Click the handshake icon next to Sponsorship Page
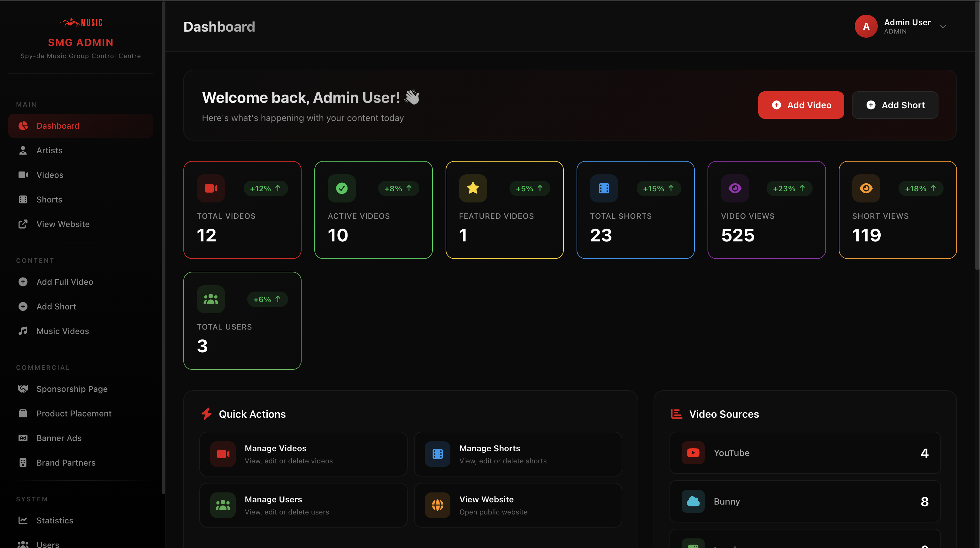This screenshot has width=980, height=548. (23, 389)
